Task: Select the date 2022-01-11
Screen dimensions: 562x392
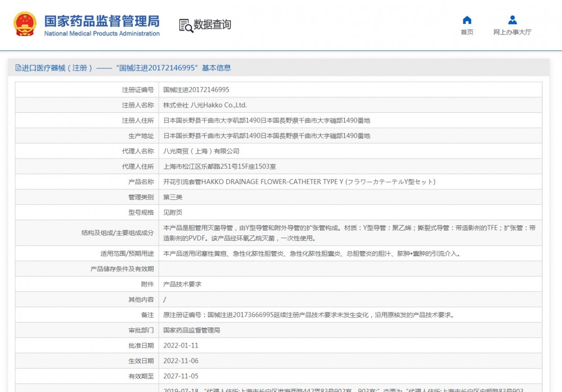Action: click(181, 346)
